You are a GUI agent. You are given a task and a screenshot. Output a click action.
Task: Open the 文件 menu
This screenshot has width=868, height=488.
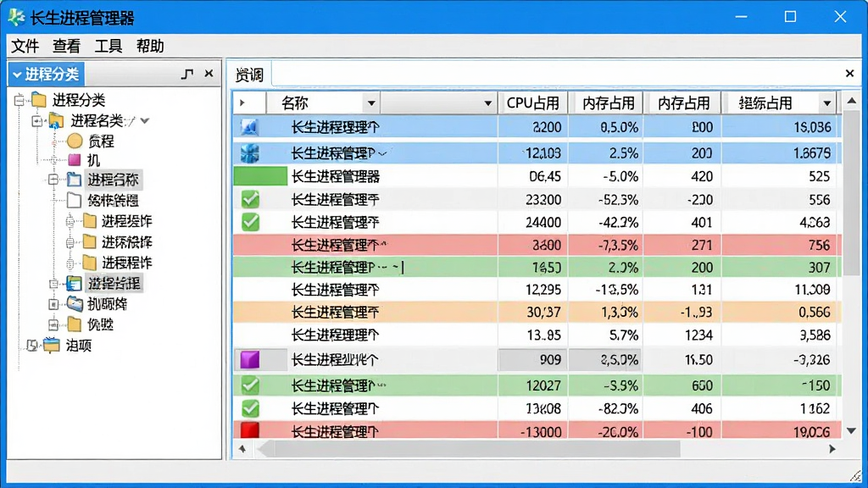pos(25,46)
